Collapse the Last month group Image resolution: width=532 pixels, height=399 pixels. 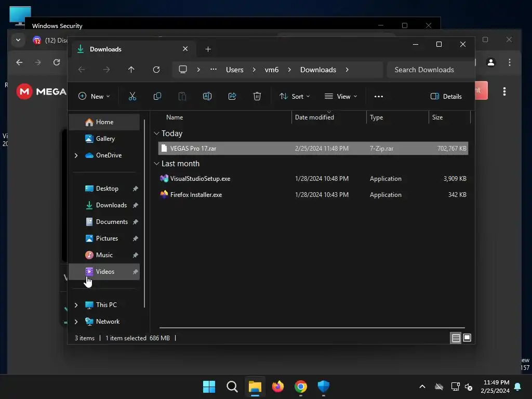pyautogui.click(x=156, y=164)
